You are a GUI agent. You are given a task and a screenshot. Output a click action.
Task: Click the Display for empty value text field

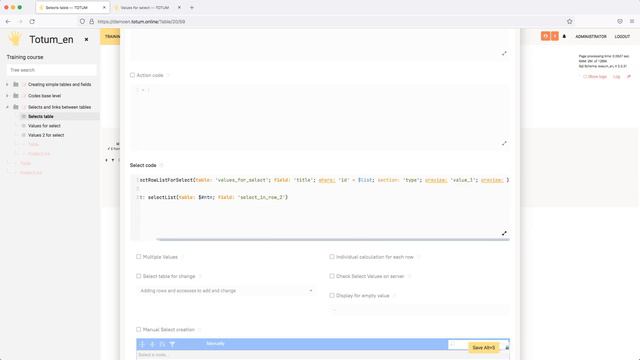point(419,310)
